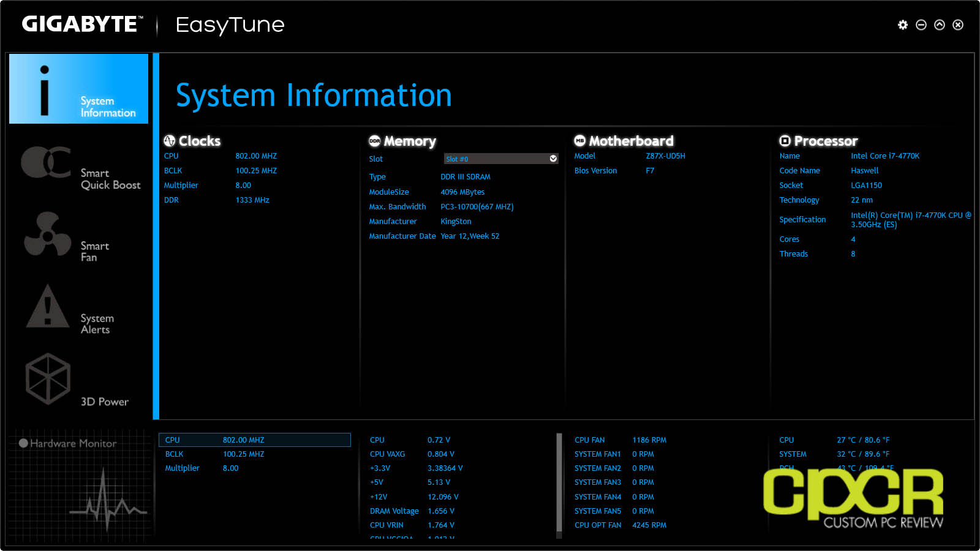The image size is (980, 551).
Task: Click the System Alerts warning triangle icon
Action: pyautogui.click(x=47, y=306)
